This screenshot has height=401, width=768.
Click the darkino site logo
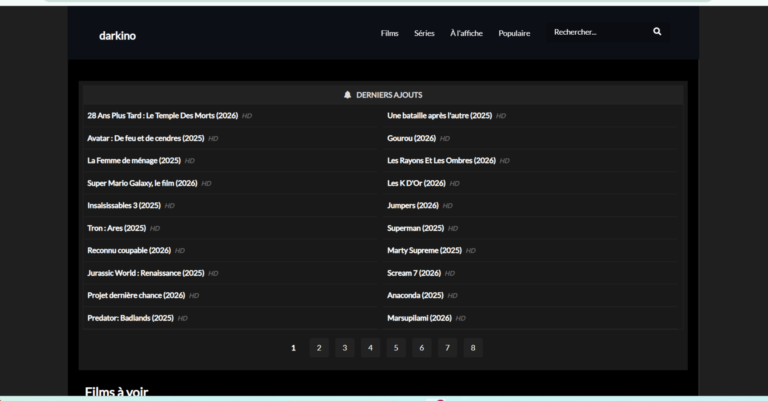tap(117, 35)
